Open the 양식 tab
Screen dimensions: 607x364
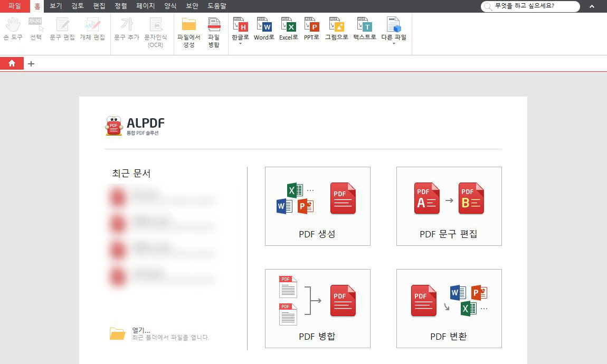coord(170,6)
